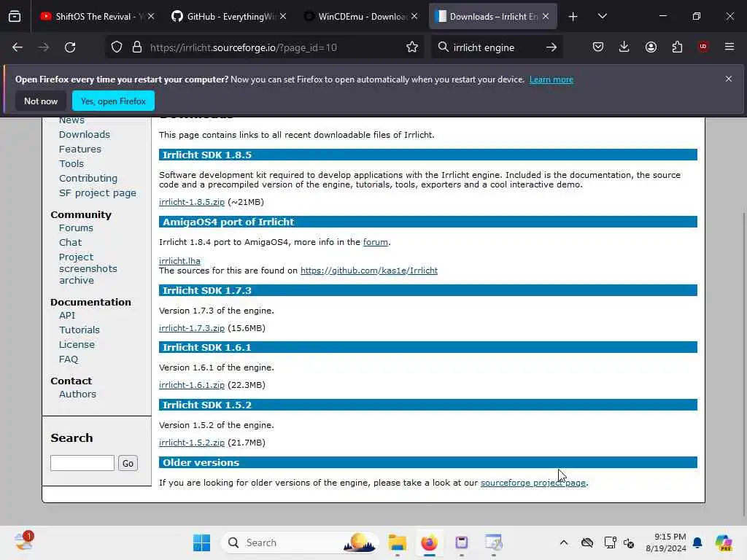Focus the irrlicht engine search bar

point(496,47)
